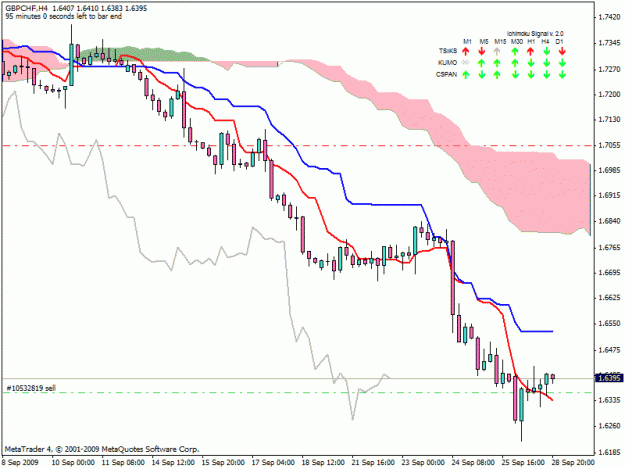The image size is (625, 469).
Task: Click the 1.7055 price axis label
Action: pos(610,145)
